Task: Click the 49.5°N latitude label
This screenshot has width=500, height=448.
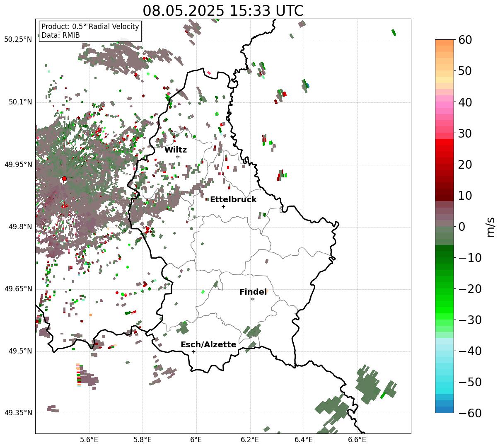Action: pyautogui.click(x=20, y=351)
